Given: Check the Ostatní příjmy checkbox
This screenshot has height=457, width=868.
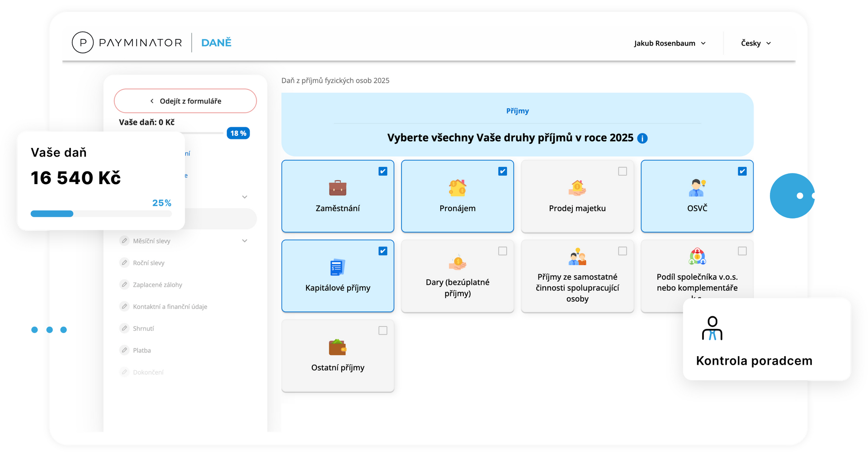Looking at the screenshot, I should click(x=383, y=330).
